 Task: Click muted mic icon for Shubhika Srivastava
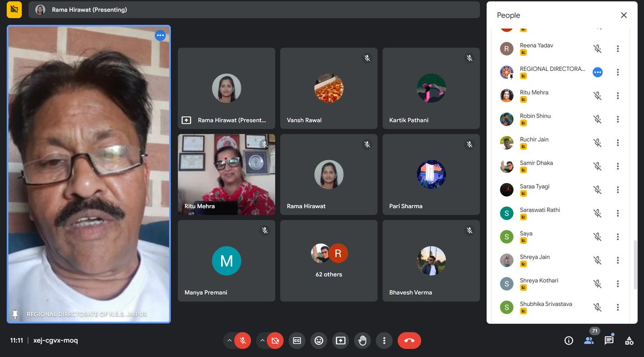coord(597,307)
